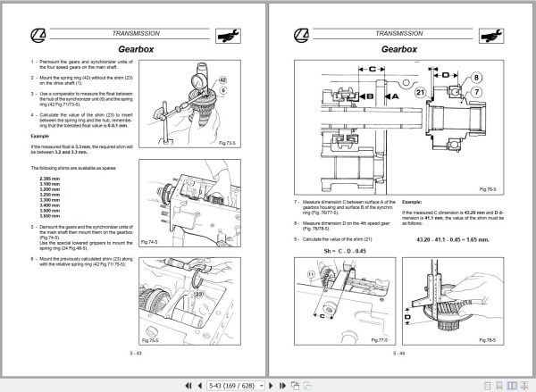Click the 'Example' label on the left page
The image size is (536, 392).
(40, 136)
